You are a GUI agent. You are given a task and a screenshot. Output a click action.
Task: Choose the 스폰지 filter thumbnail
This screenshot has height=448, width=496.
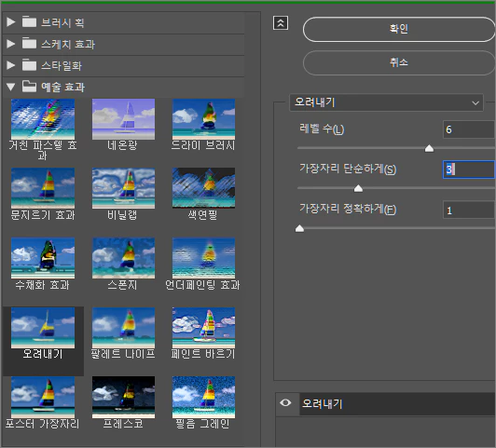pyautogui.click(x=123, y=258)
